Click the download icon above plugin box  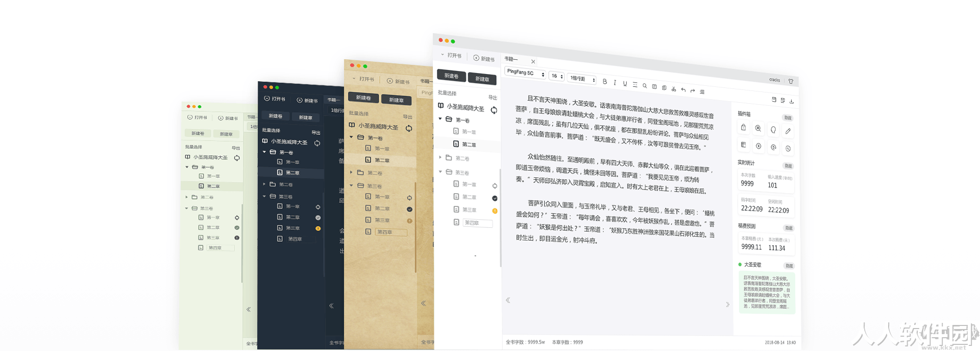792,101
